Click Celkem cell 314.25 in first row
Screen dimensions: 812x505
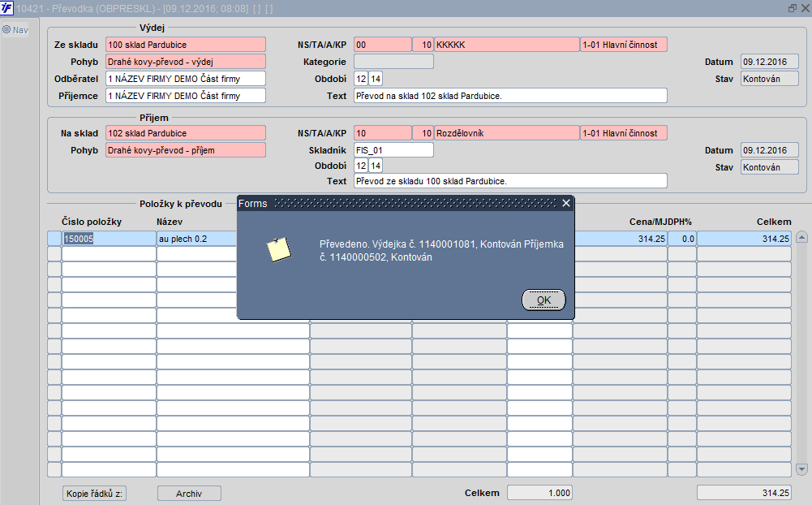coord(744,239)
